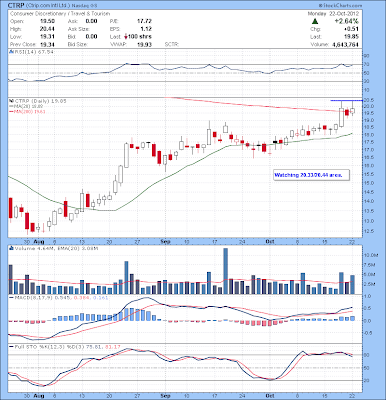The image size is (386, 400).
Task: Click the tallest volume bar in mid-September
Action: [x=225, y=271]
